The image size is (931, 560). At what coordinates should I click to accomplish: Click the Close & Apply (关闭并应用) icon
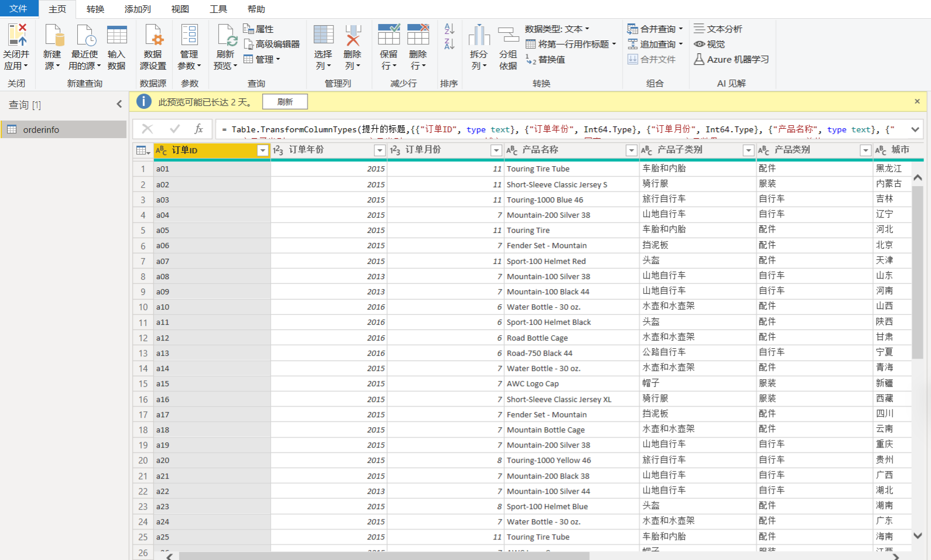tap(16, 35)
